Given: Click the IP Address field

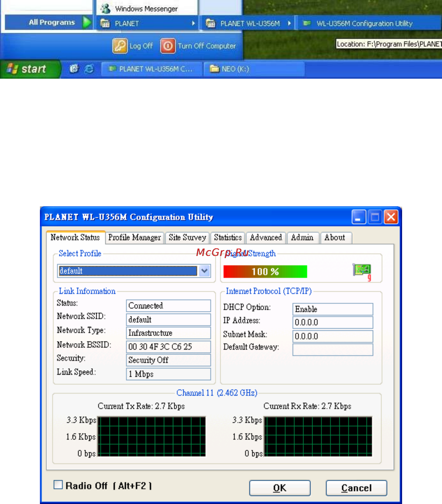Looking at the screenshot, I should click(333, 322).
